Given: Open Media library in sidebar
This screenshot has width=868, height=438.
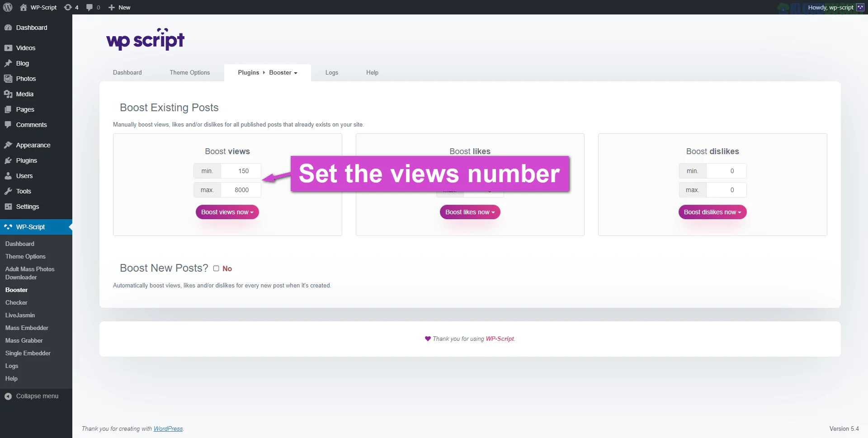Looking at the screenshot, I should (x=24, y=94).
